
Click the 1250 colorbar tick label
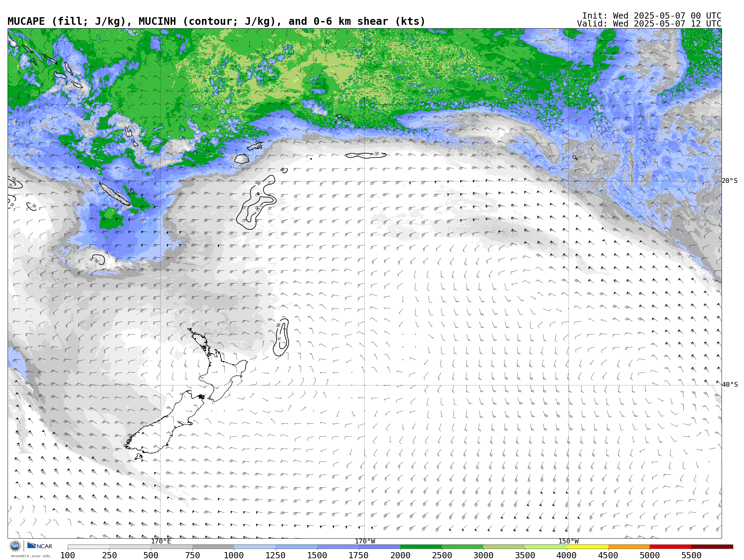coord(276,556)
